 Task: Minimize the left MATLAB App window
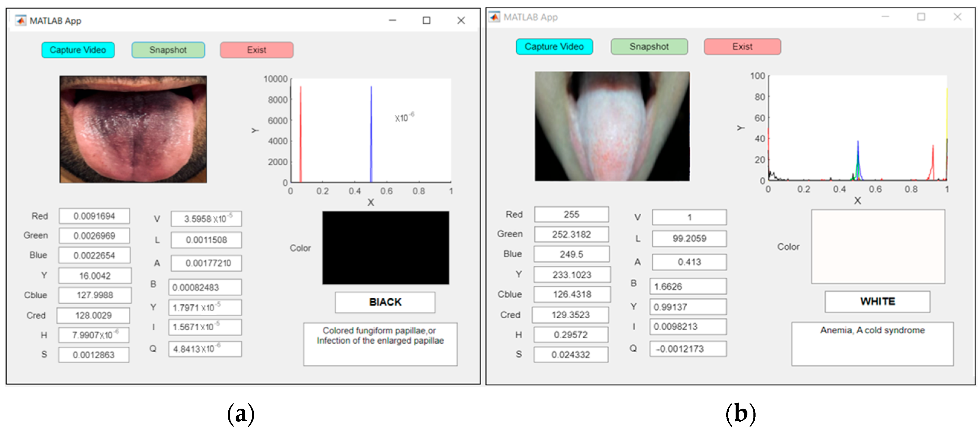[x=392, y=20]
